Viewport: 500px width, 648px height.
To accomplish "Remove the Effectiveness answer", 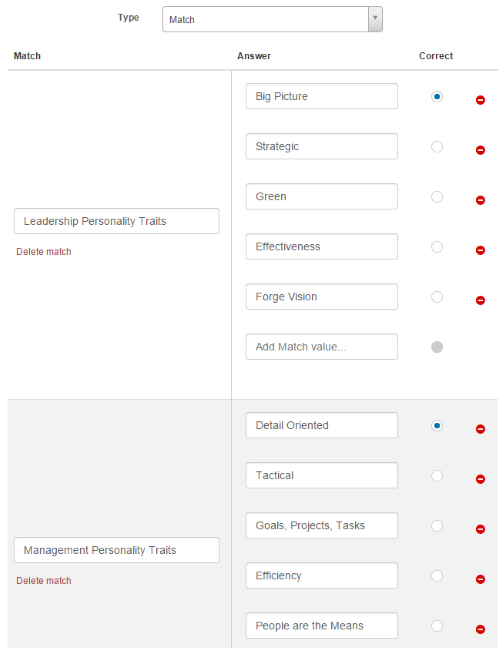I will (480, 250).
